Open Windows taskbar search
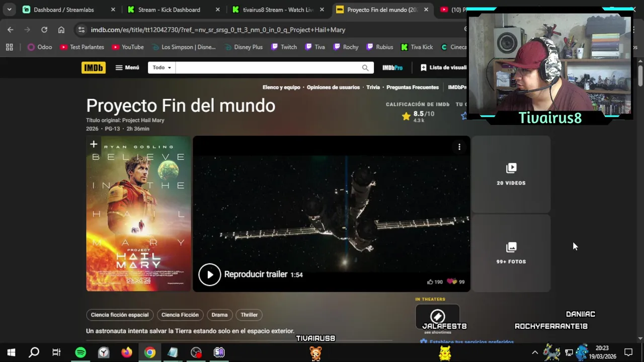The height and width of the screenshot is (362, 644). tap(34, 352)
